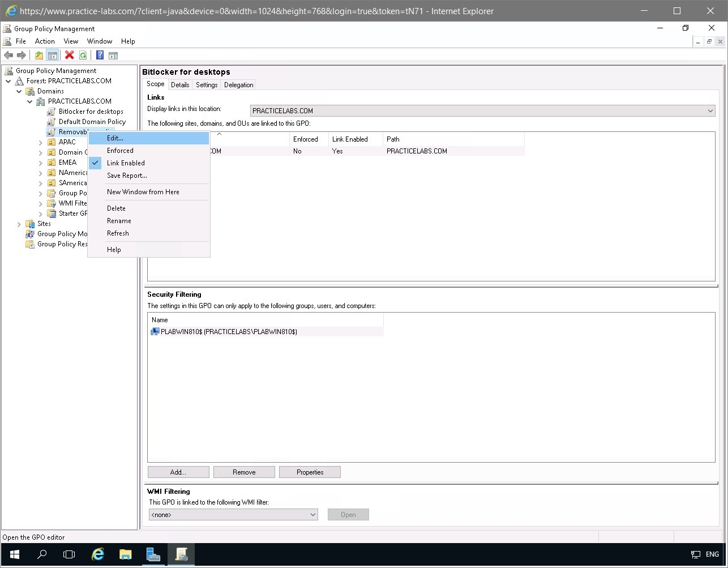Image resolution: width=728 pixels, height=568 pixels.
Task: Toggle the Link Enabled option in context menu
Action: (x=126, y=163)
